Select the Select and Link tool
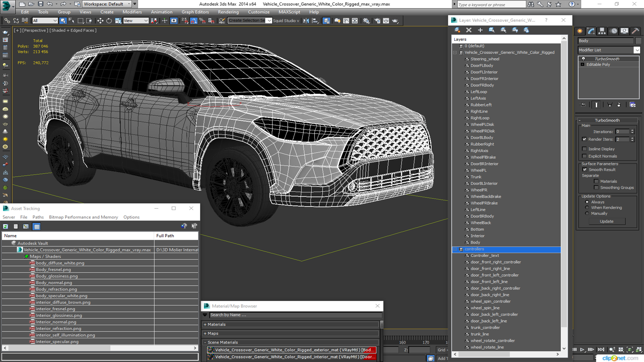The width and height of the screenshot is (644, 362). [7, 21]
